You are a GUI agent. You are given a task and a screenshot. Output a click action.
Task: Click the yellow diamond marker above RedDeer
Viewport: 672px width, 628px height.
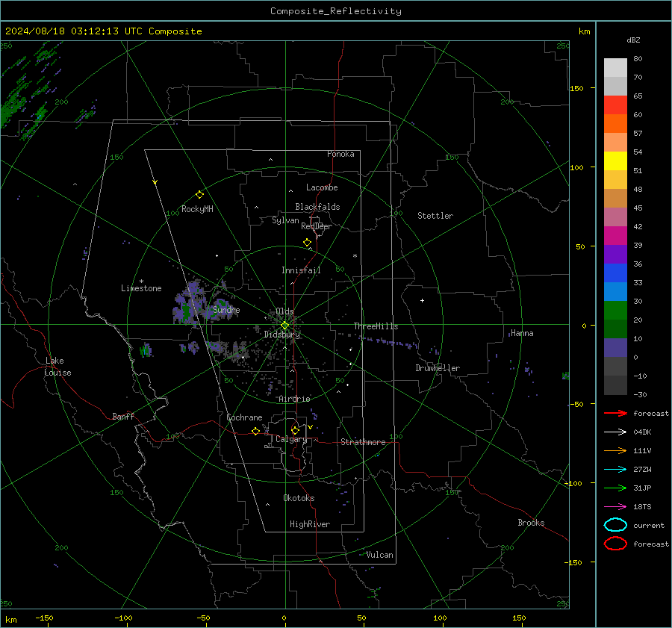(x=307, y=243)
